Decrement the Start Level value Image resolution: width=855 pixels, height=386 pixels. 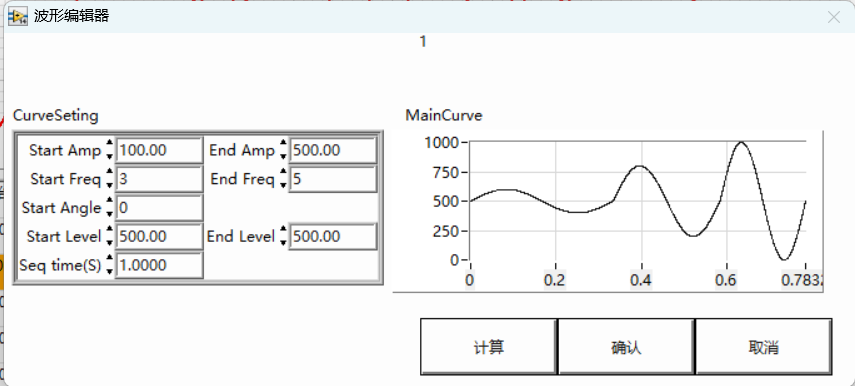click(x=110, y=243)
